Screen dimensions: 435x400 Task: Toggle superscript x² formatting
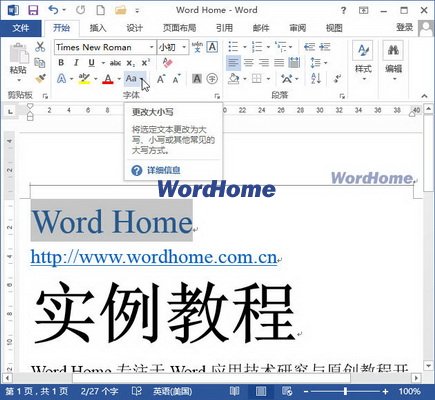coord(146,63)
